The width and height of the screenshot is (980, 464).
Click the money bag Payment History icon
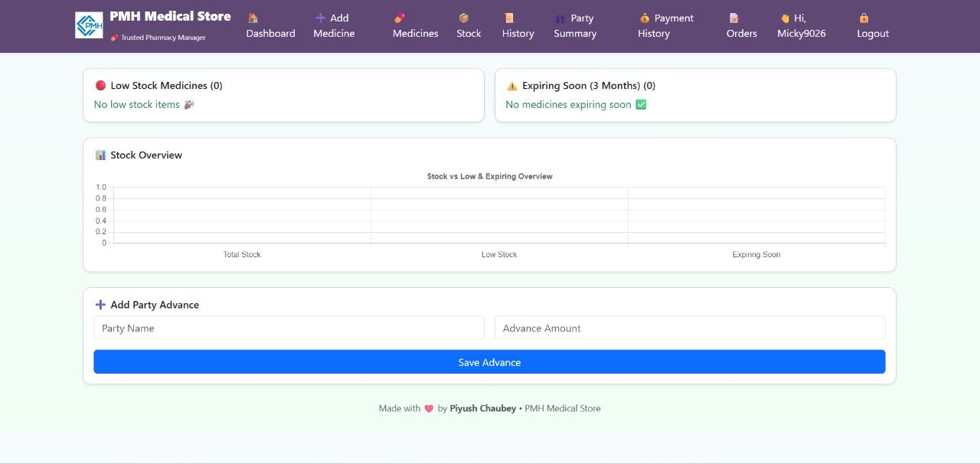pos(645,18)
